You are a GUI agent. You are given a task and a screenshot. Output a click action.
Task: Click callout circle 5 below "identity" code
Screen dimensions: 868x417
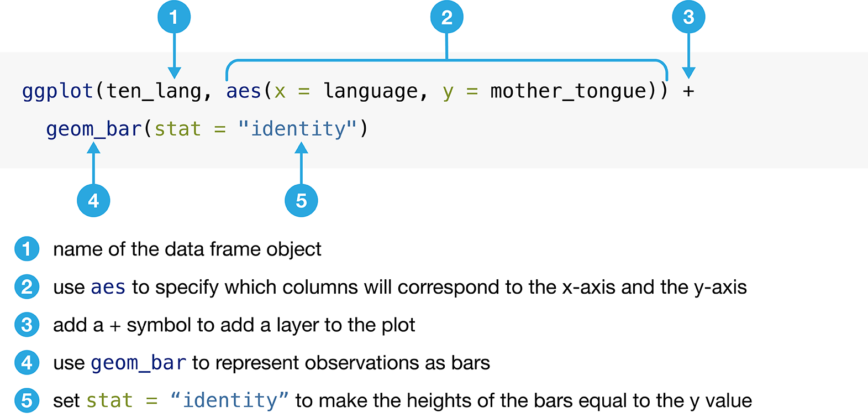click(x=301, y=200)
